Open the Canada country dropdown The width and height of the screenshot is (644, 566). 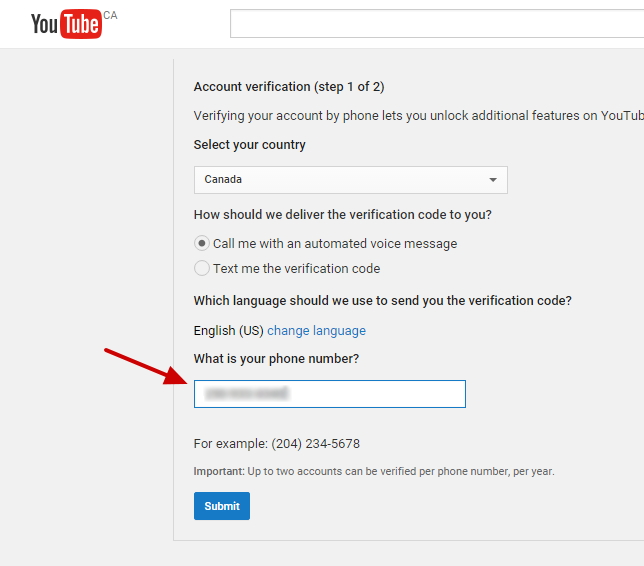point(351,180)
